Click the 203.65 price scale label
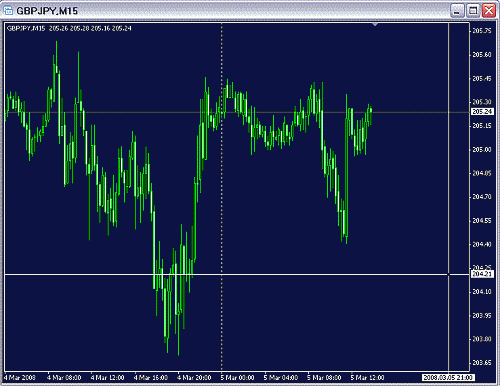This screenshot has height=386, width=500. pos(482,363)
